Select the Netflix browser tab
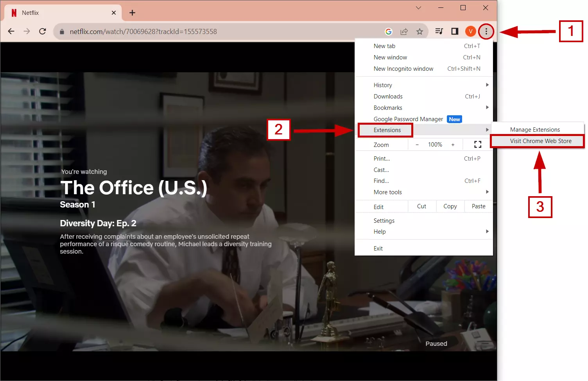The height and width of the screenshot is (381, 588). coord(63,13)
